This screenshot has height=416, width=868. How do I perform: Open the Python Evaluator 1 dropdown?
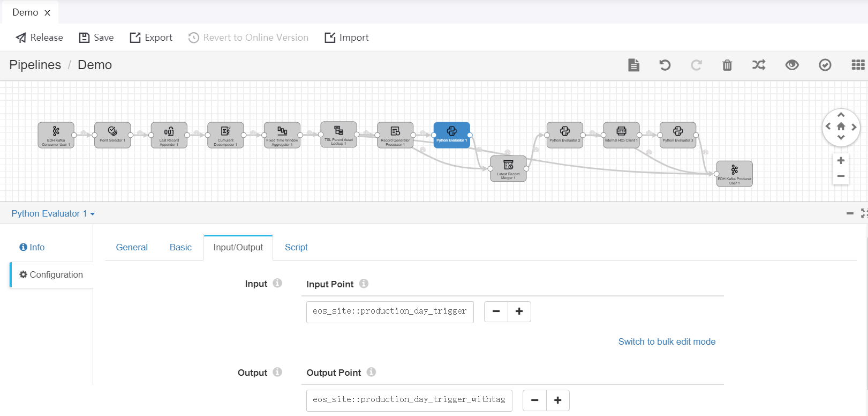53,213
